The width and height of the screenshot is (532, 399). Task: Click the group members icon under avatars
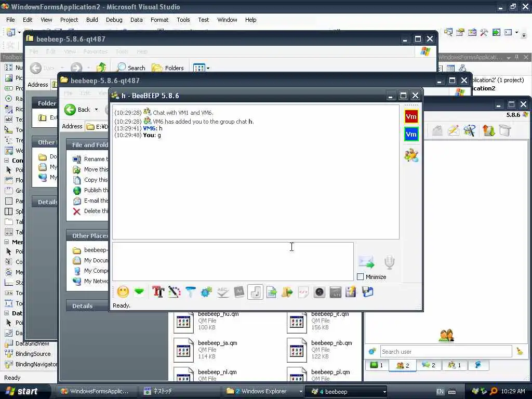click(411, 155)
